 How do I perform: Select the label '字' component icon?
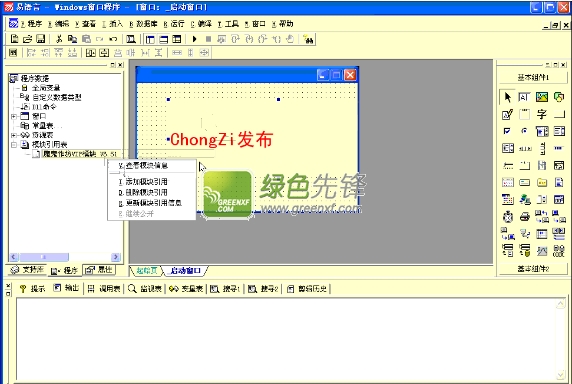542,115
